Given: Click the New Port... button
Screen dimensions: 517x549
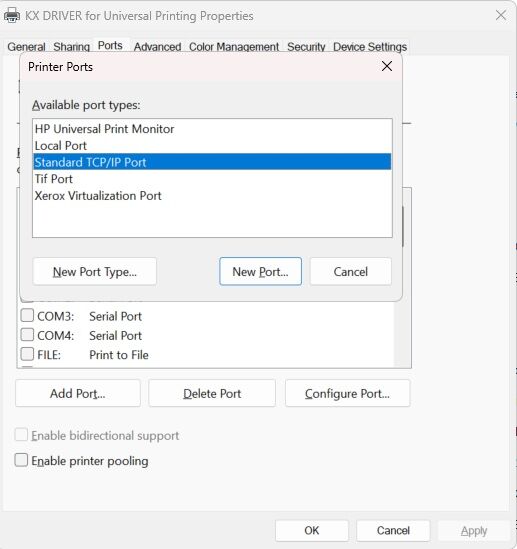Looking at the screenshot, I should [x=260, y=271].
